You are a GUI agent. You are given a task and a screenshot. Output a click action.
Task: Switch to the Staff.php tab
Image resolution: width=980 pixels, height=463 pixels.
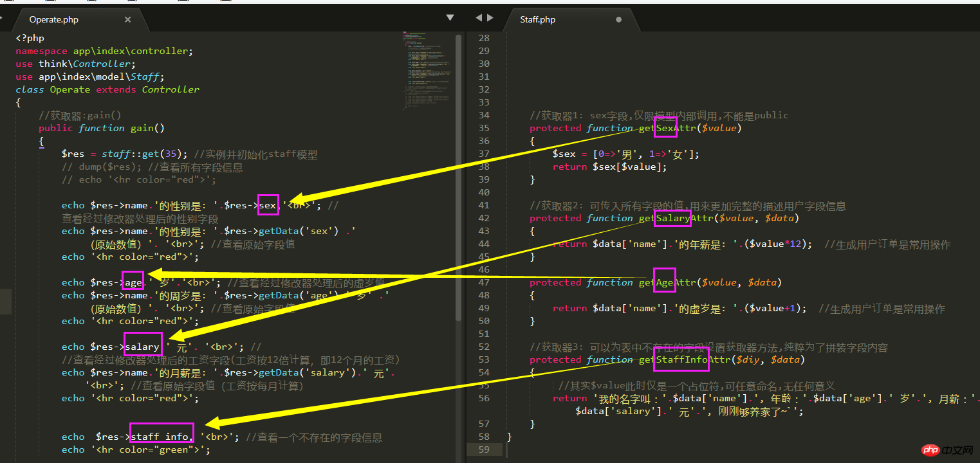pyautogui.click(x=537, y=20)
